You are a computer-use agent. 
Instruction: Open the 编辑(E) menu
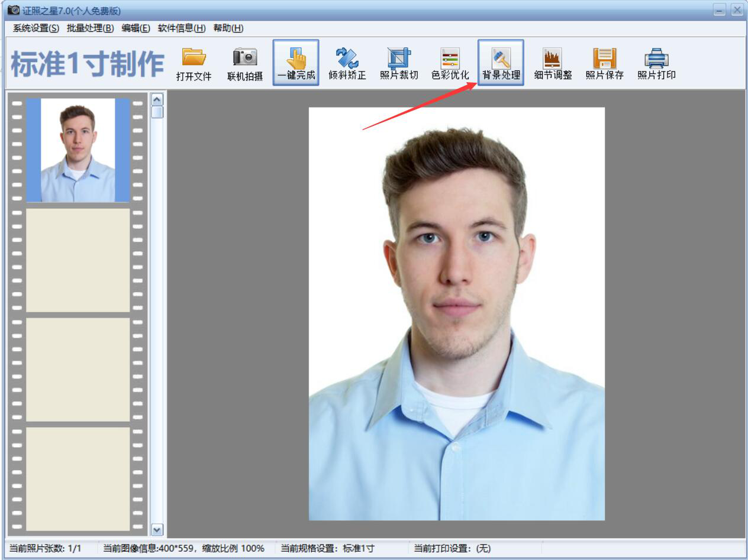click(136, 28)
